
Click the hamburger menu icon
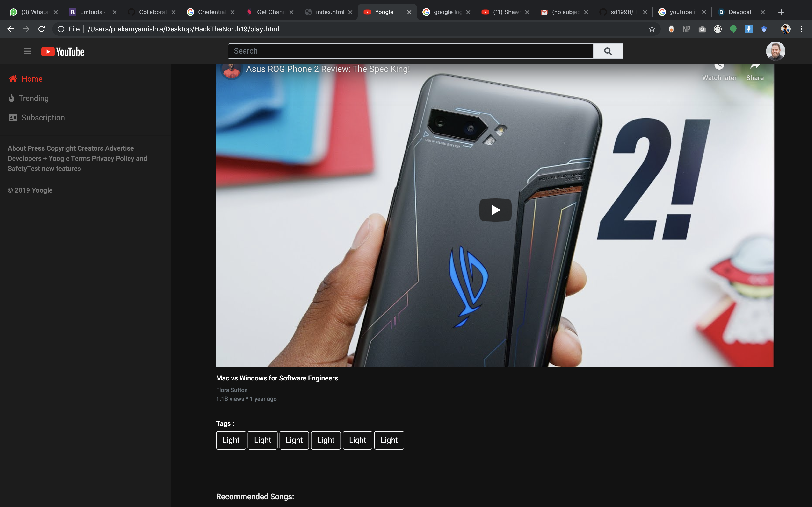coord(28,51)
